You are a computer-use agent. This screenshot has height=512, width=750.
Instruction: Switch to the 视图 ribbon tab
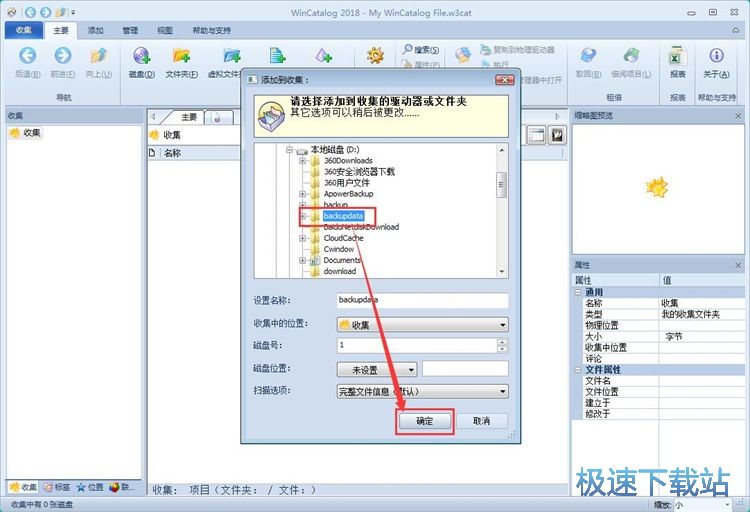(x=165, y=30)
